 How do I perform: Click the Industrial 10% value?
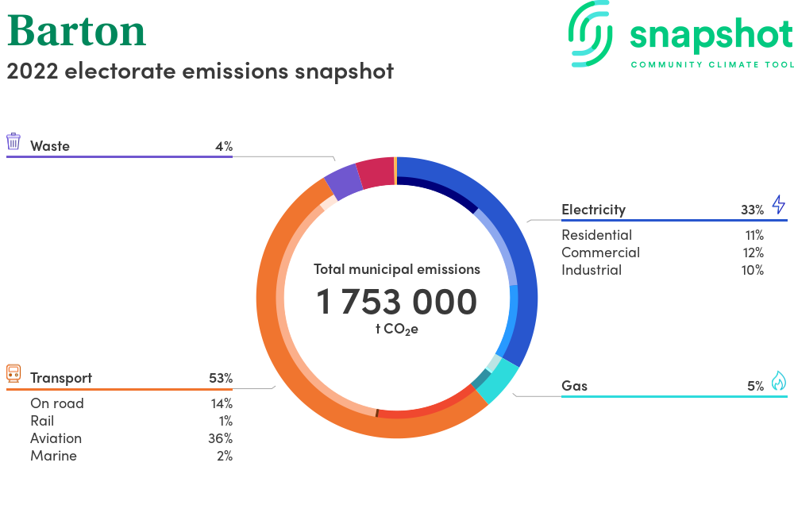(753, 270)
